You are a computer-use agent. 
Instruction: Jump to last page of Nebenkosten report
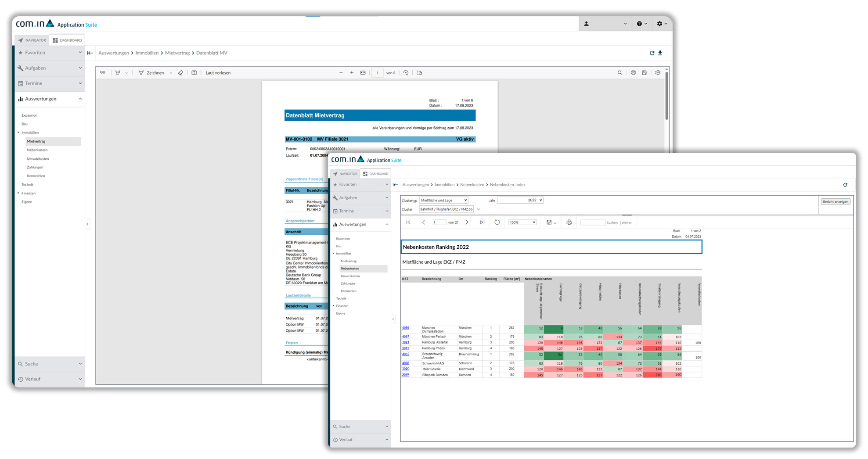point(482,222)
